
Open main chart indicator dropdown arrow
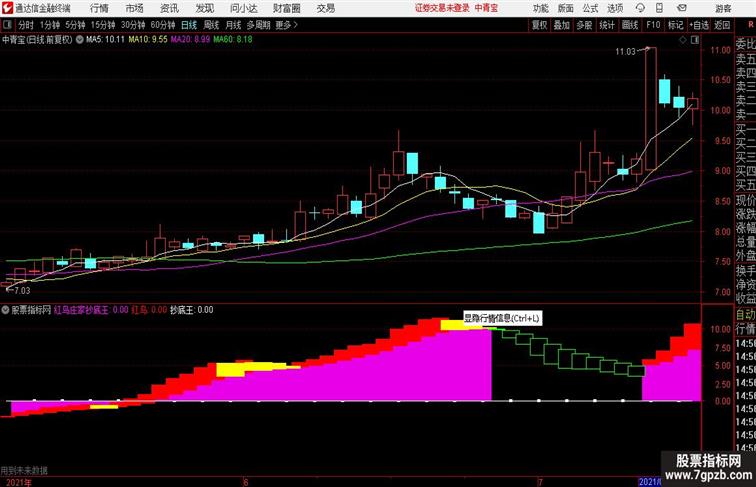tap(79, 40)
